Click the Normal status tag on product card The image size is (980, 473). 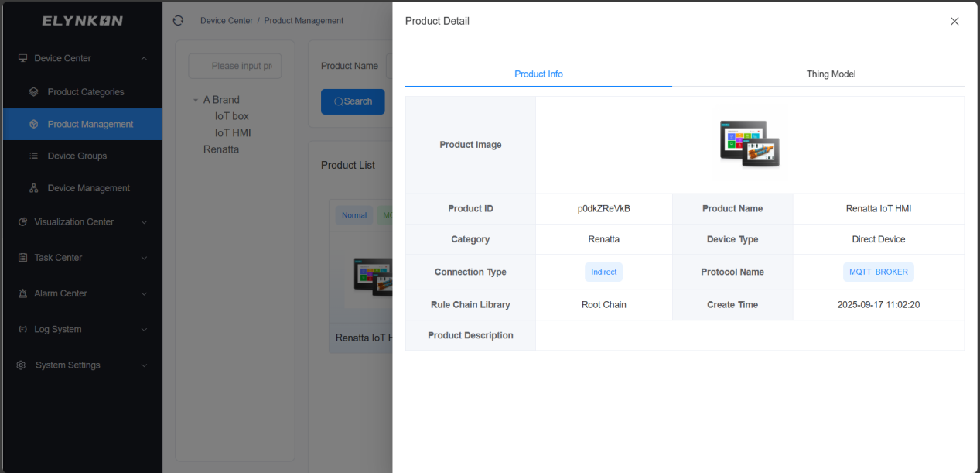(354, 215)
